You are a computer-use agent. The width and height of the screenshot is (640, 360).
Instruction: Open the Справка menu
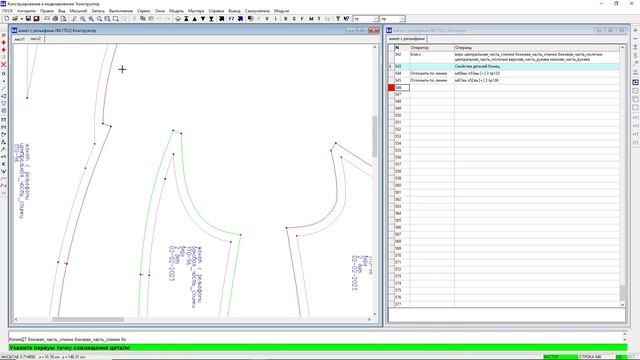(216, 11)
